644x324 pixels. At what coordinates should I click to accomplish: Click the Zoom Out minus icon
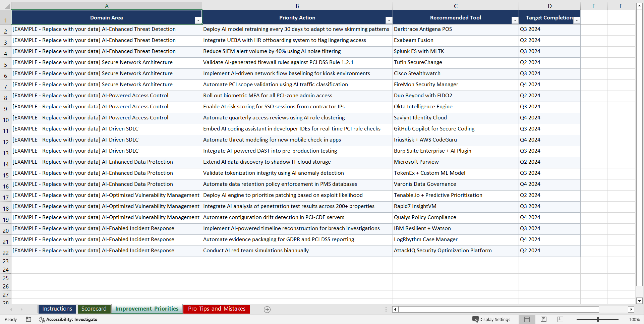(x=573, y=319)
